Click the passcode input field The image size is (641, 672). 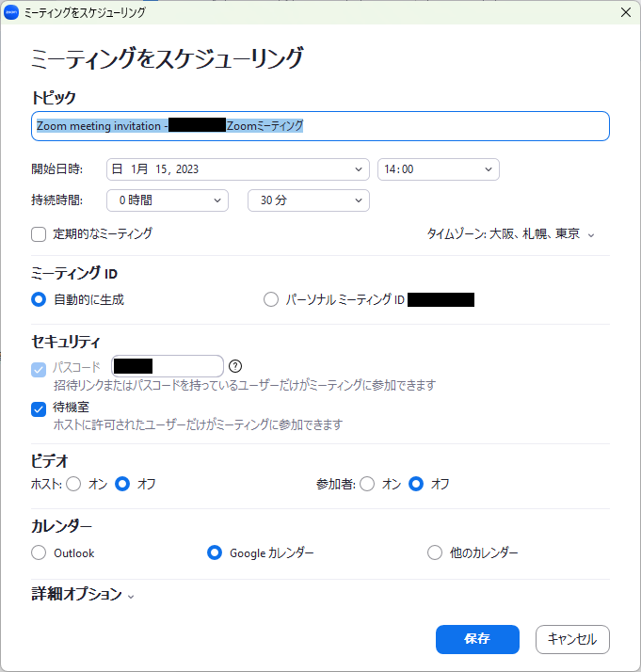pyautogui.click(x=168, y=366)
